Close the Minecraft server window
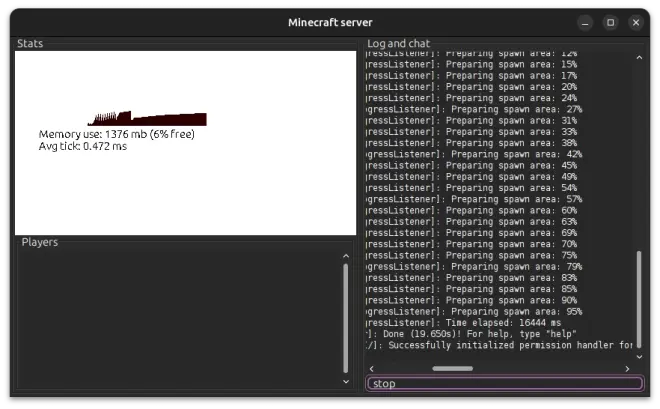Screen dimensions: 660x409 [x=636, y=23]
